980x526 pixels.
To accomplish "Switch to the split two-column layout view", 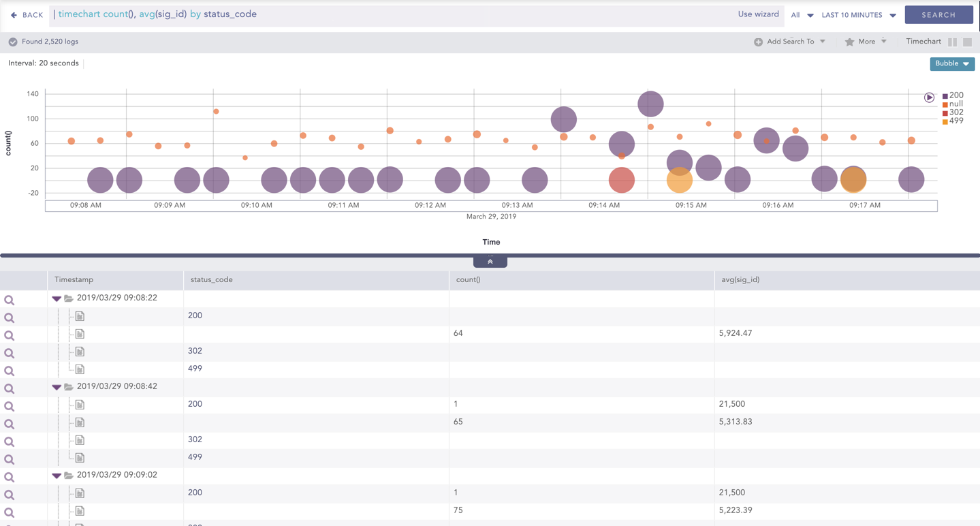I will point(952,42).
